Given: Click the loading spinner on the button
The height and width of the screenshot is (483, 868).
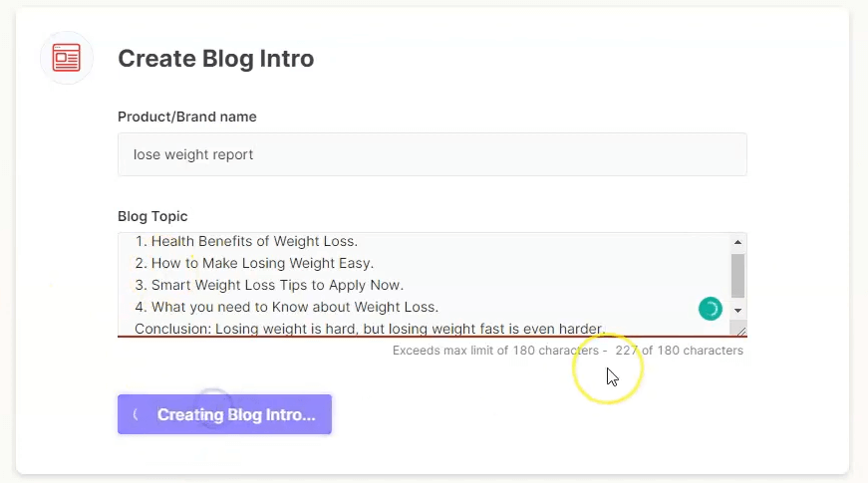Looking at the screenshot, I should [x=137, y=414].
